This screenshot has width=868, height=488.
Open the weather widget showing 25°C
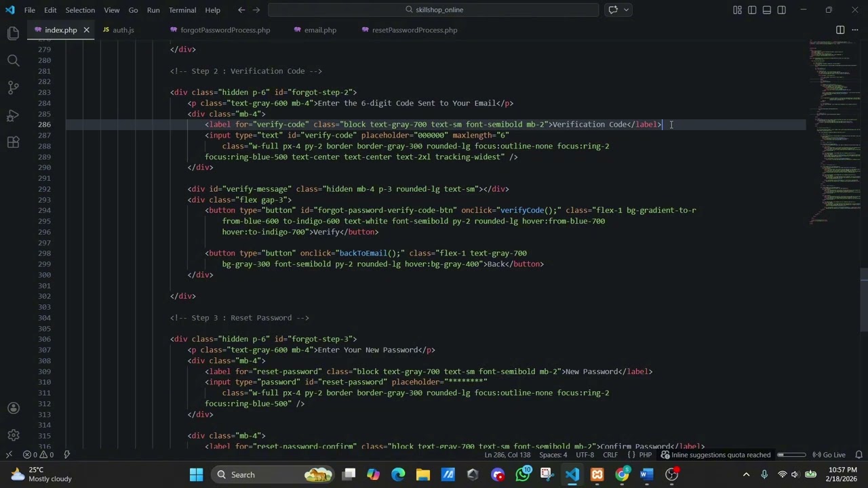pyautogui.click(x=41, y=474)
